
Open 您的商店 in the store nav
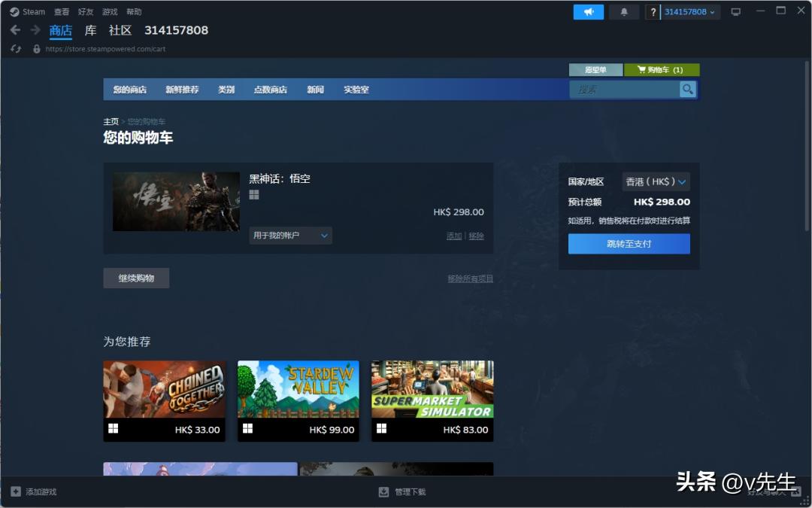tap(130, 89)
